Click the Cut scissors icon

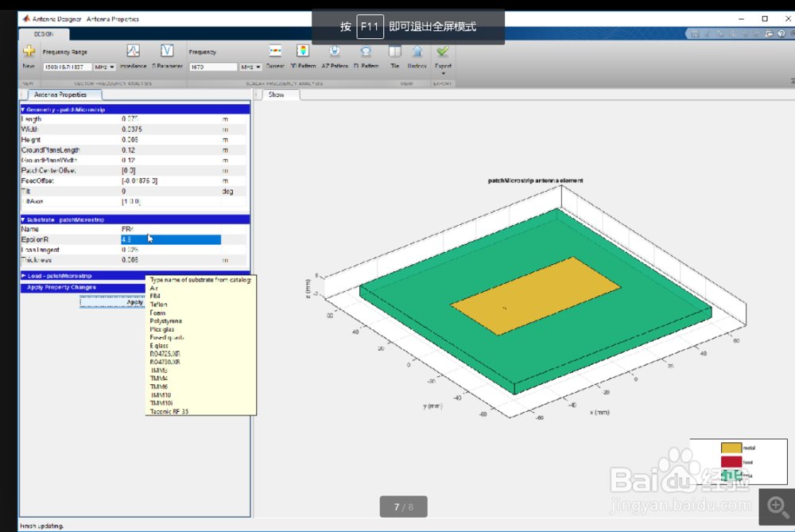coord(708,34)
